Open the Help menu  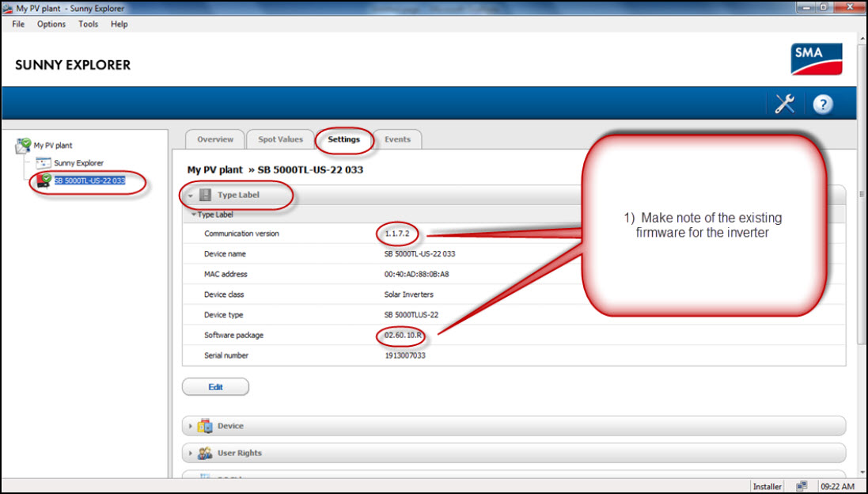pyautogui.click(x=119, y=25)
